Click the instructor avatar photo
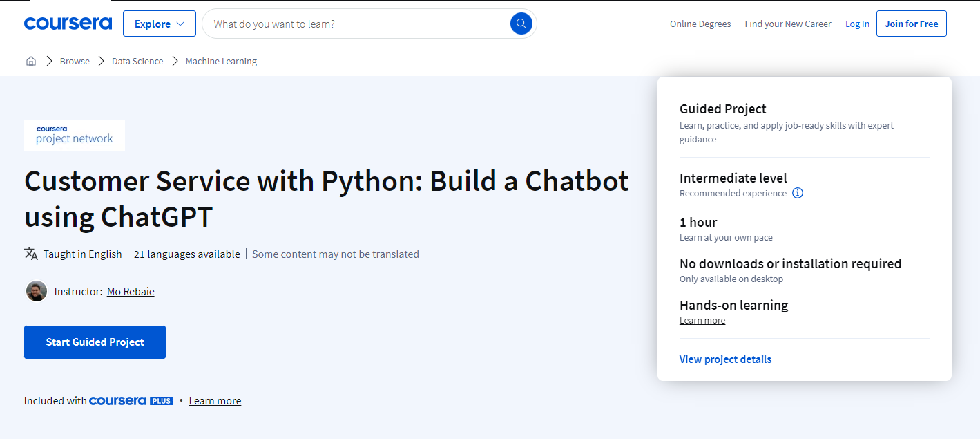Viewport: 980px width, 439px height. 37,291
